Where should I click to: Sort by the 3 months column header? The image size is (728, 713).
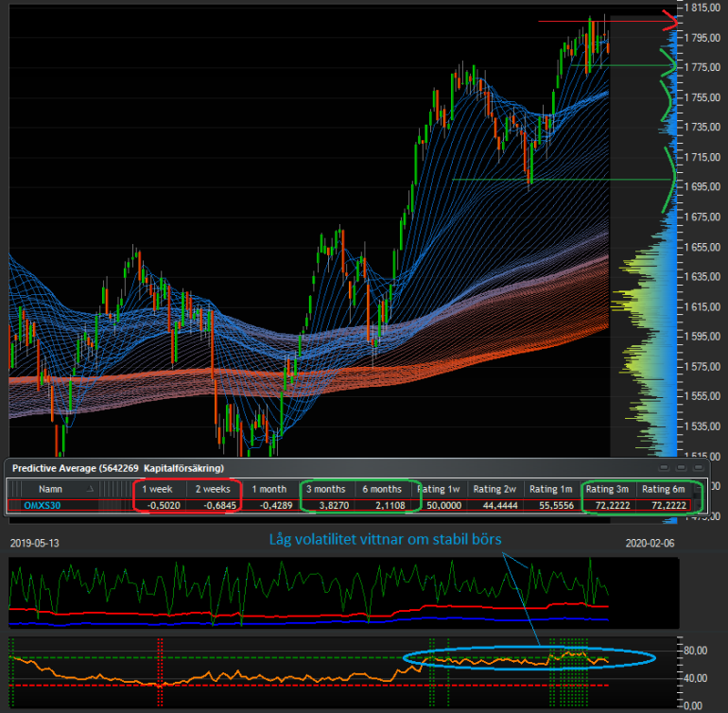[326, 489]
